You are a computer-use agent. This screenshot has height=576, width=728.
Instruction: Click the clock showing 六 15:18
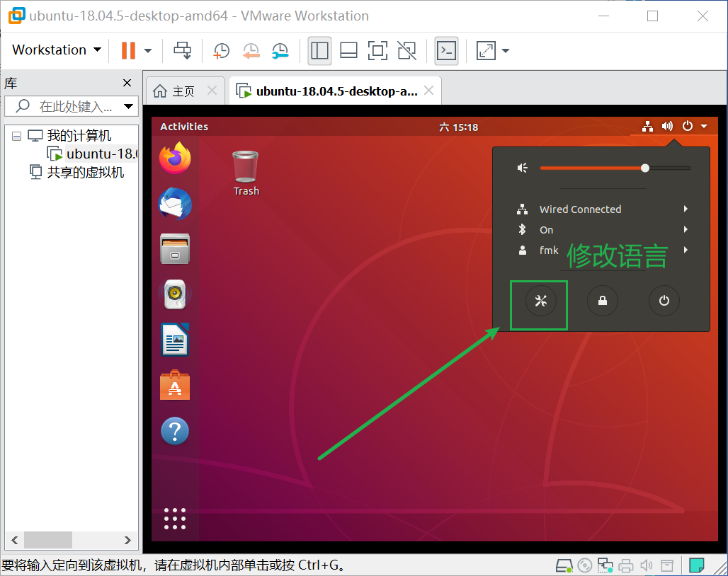[458, 127]
